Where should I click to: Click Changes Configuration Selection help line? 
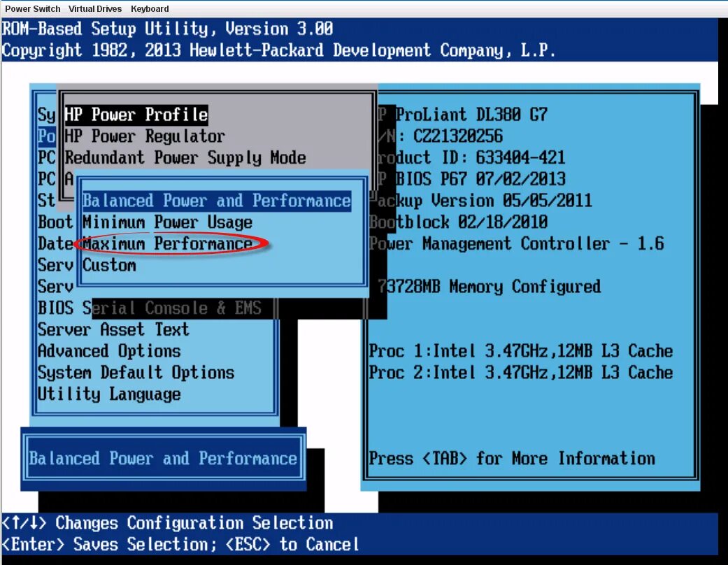pyautogui.click(x=167, y=523)
